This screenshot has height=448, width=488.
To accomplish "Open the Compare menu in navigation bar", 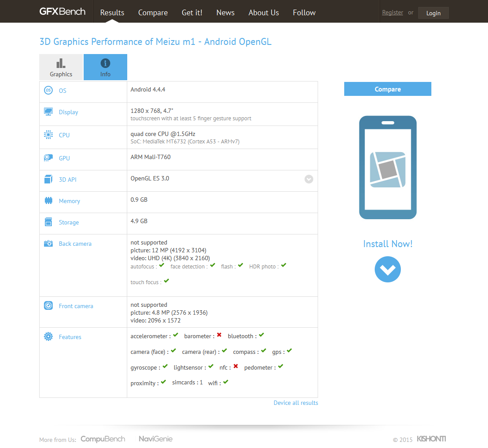I will pos(153,13).
